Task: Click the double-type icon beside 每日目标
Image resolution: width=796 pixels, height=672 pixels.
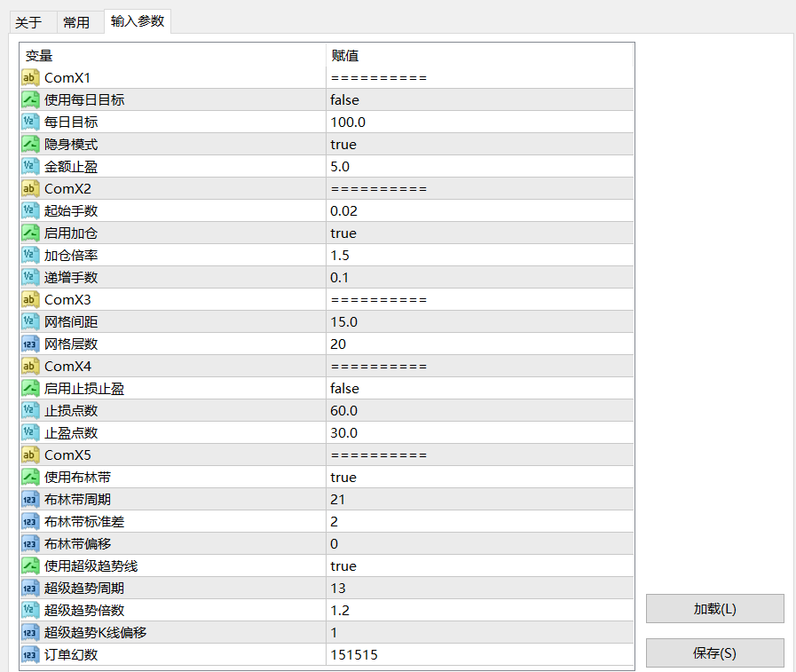Action: click(x=30, y=123)
